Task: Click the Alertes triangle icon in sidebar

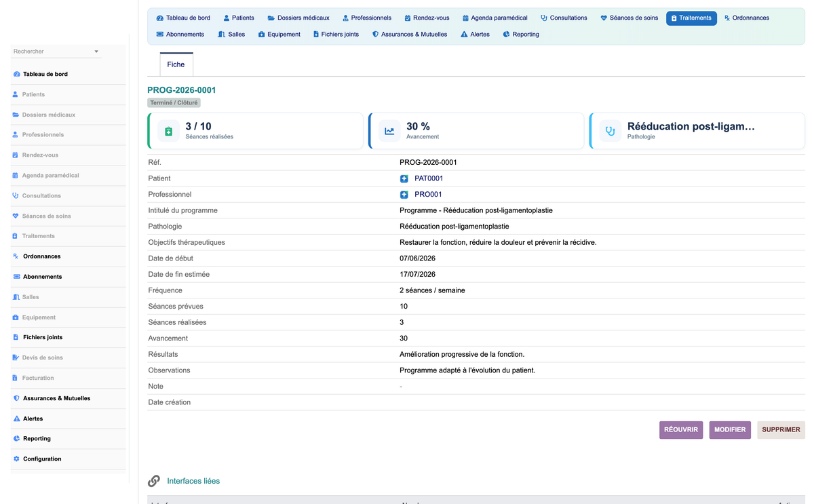Action: pos(16,419)
